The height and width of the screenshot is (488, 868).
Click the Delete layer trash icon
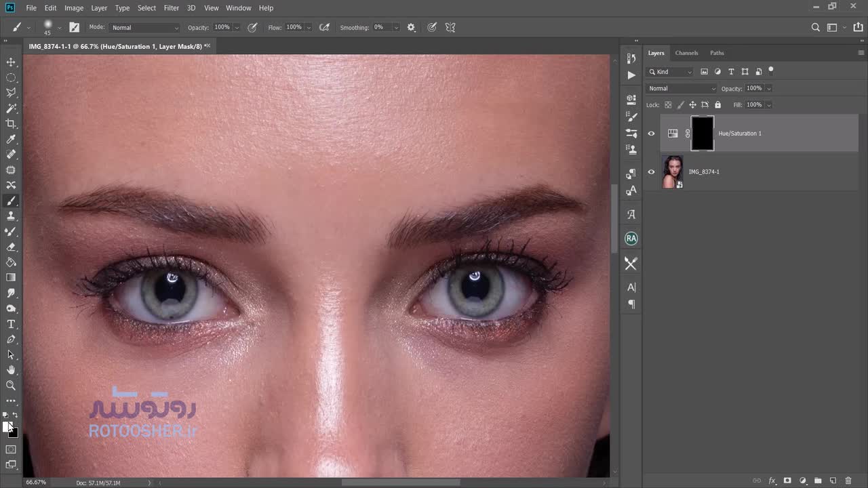[x=848, y=481]
